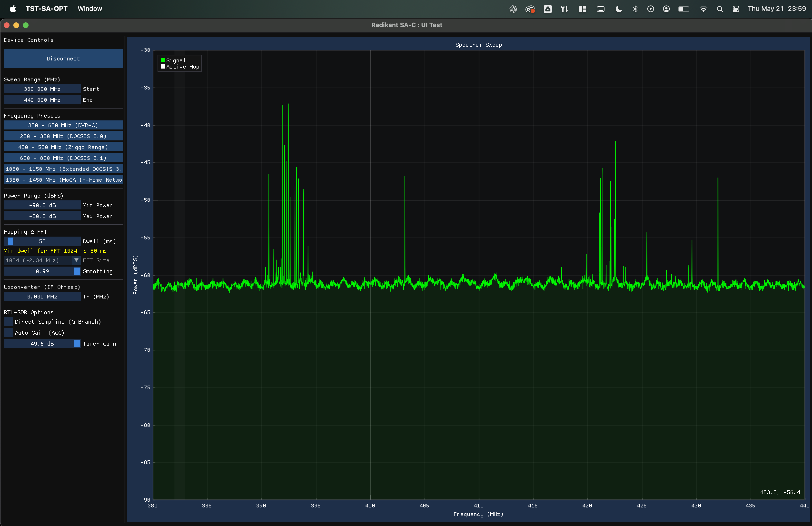812x526 pixels.
Task: Click the 420 tick on the frequency axis
Action: coord(587,505)
